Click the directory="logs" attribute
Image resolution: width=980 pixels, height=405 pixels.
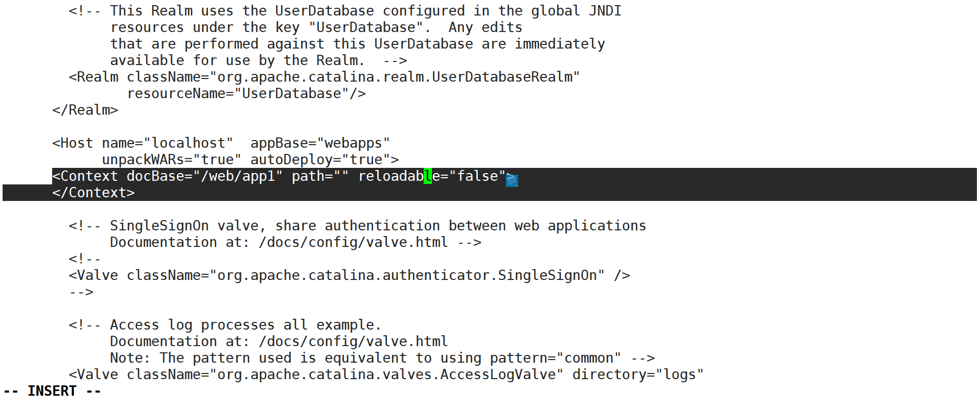(638, 375)
